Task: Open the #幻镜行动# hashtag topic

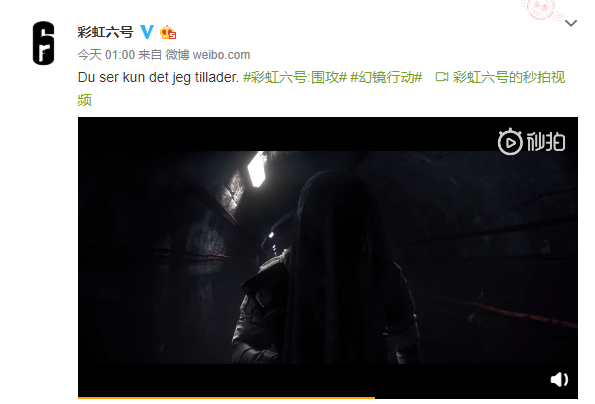Action: pyautogui.click(x=386, y=77)
